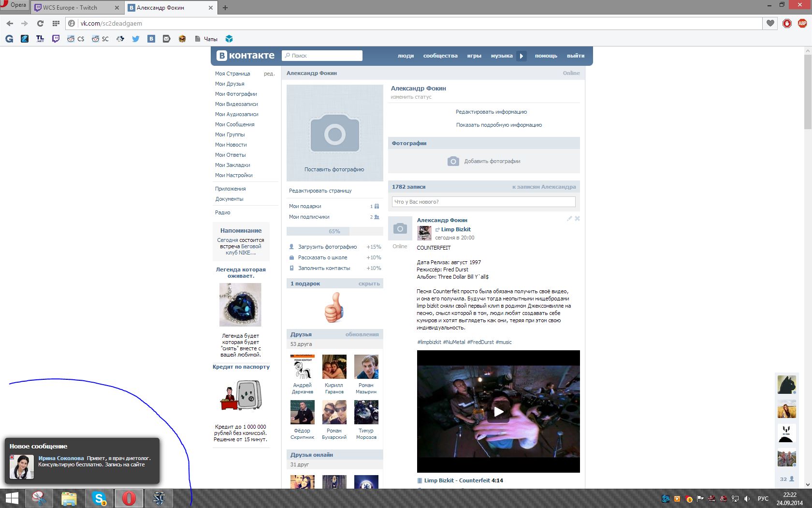Open the Ирина Соколова new message notification
Screen dimensions: 812x508
[82, 461]
